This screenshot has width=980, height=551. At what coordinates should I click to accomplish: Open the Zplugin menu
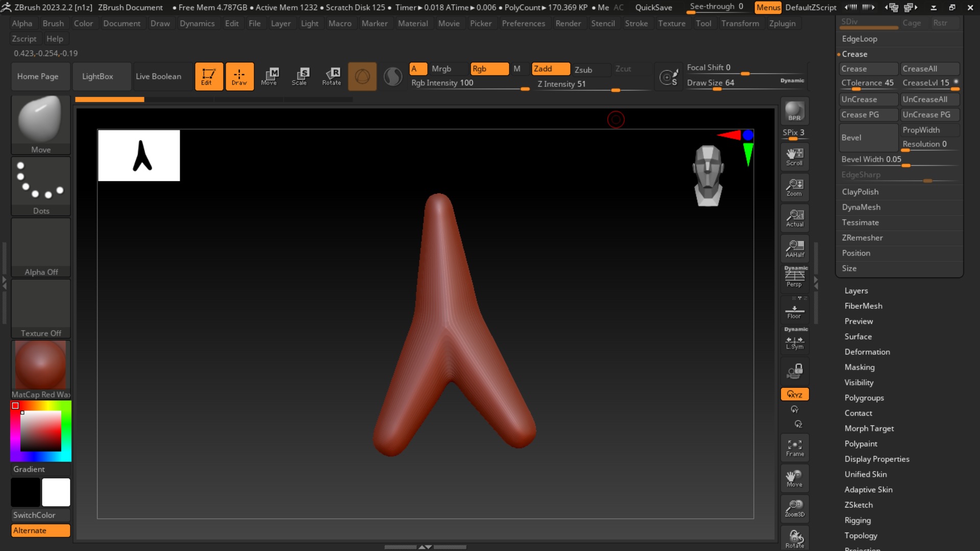782,23
